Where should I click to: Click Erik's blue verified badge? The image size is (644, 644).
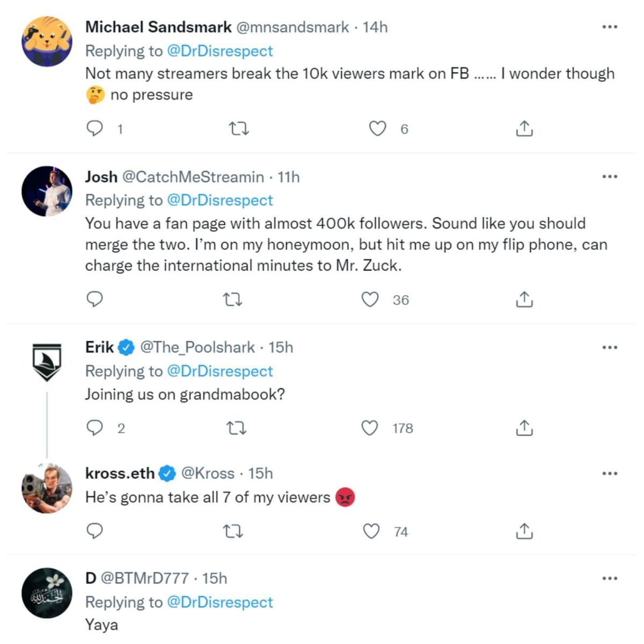[x=126, y=347]
